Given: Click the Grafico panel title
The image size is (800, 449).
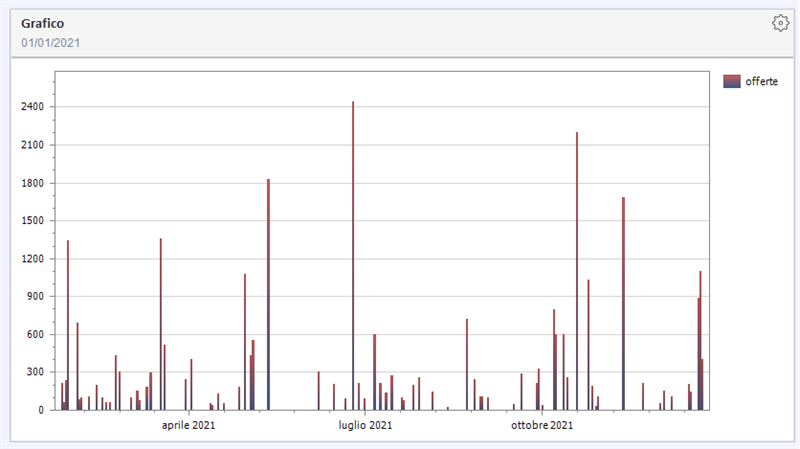Looking at the screenshot, I should (x=42, y=23).
